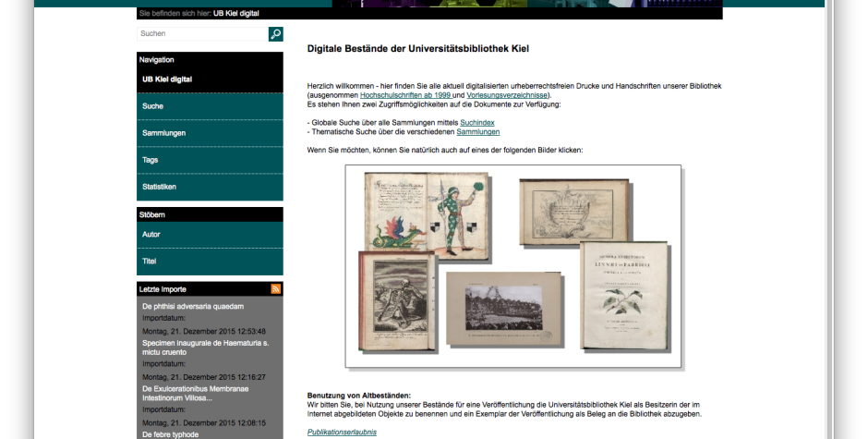Follow the Vorlesungsverzeichnisse link
Viewport: 868px width, 439px height.
pos(507,95)
